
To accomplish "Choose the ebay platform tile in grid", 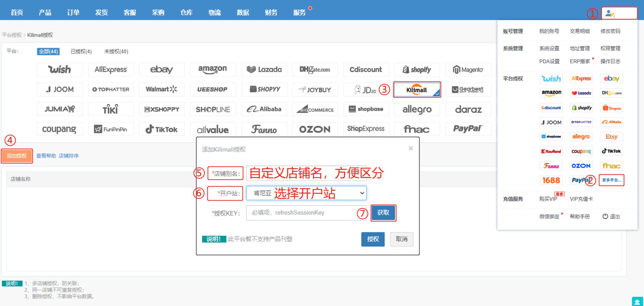I will coord(162,70).
